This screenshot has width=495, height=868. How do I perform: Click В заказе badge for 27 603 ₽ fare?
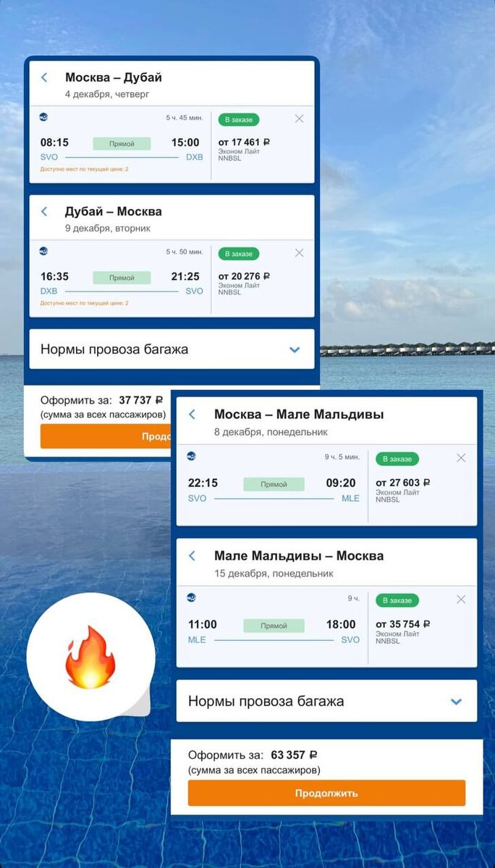coord(397,459)
